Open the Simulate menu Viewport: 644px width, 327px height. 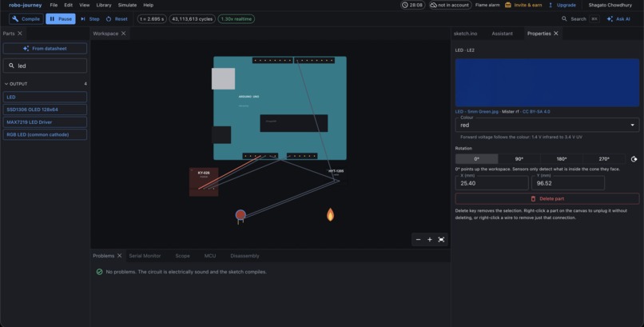127,5
